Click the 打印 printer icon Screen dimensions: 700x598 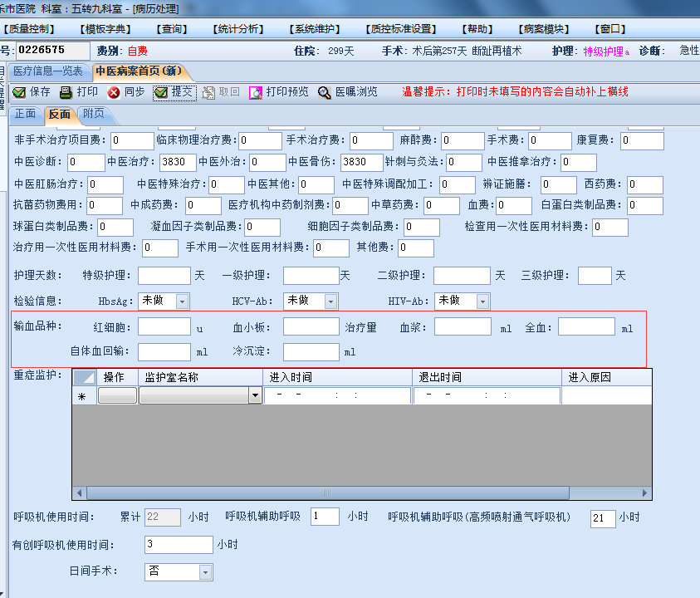tap(66, 92)
